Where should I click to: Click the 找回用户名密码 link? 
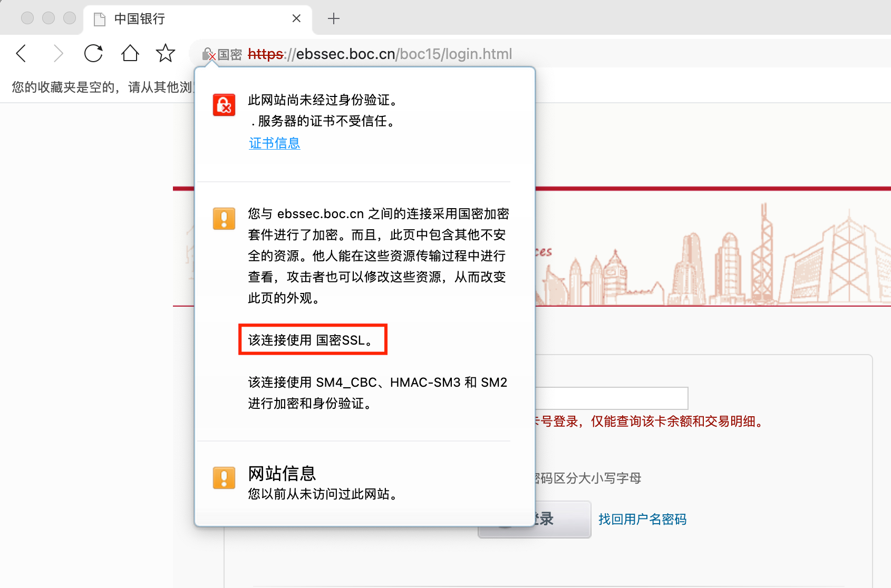642,520
